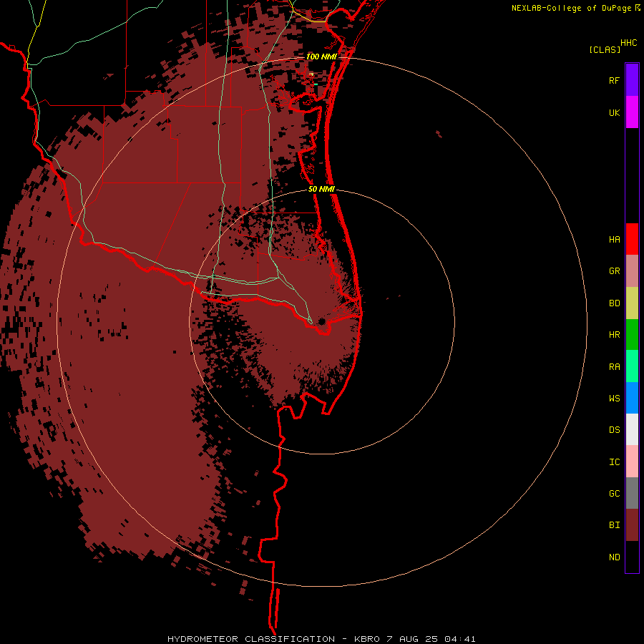Click the DS white legend swatch
Screen dimensions: 644x644
tap(632, 429)
